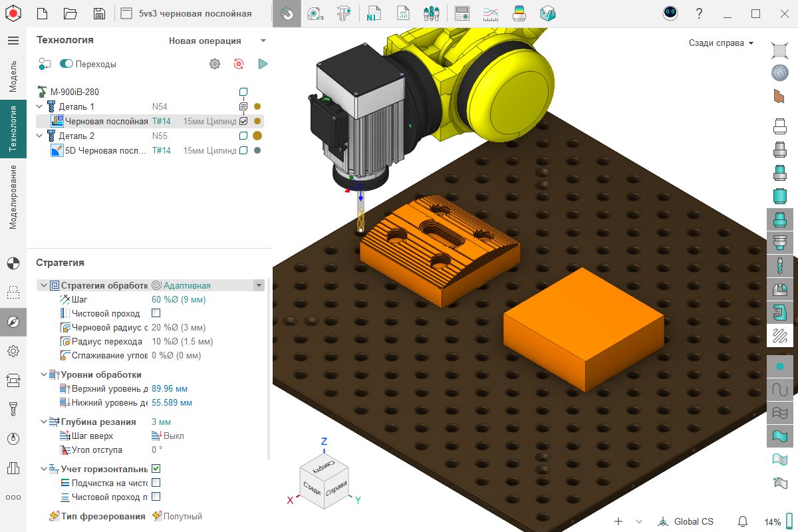
Task: Toggle the Переходы switch
Action: click(x=66, y=64)
